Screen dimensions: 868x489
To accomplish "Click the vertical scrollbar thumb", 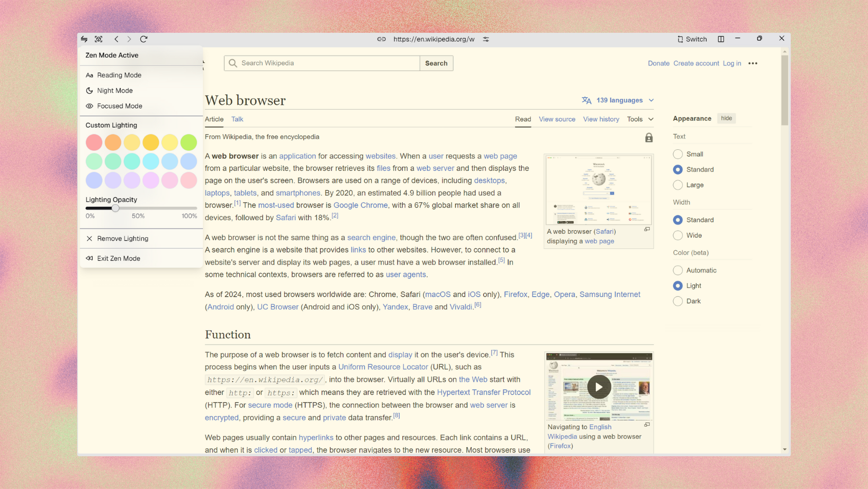I will 784,90.
